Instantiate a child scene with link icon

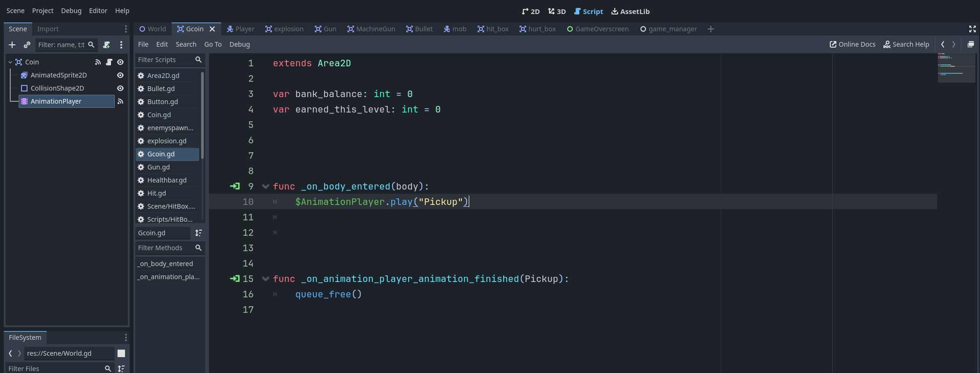coord(27,45)
